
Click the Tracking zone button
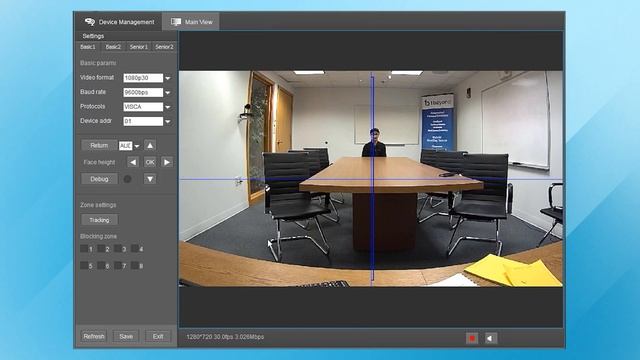[99, 220]
